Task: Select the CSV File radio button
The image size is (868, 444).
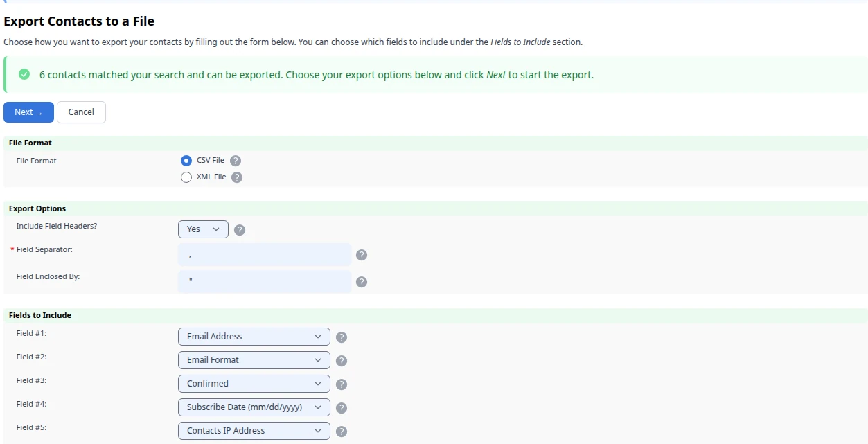Action: pos(186,161)
